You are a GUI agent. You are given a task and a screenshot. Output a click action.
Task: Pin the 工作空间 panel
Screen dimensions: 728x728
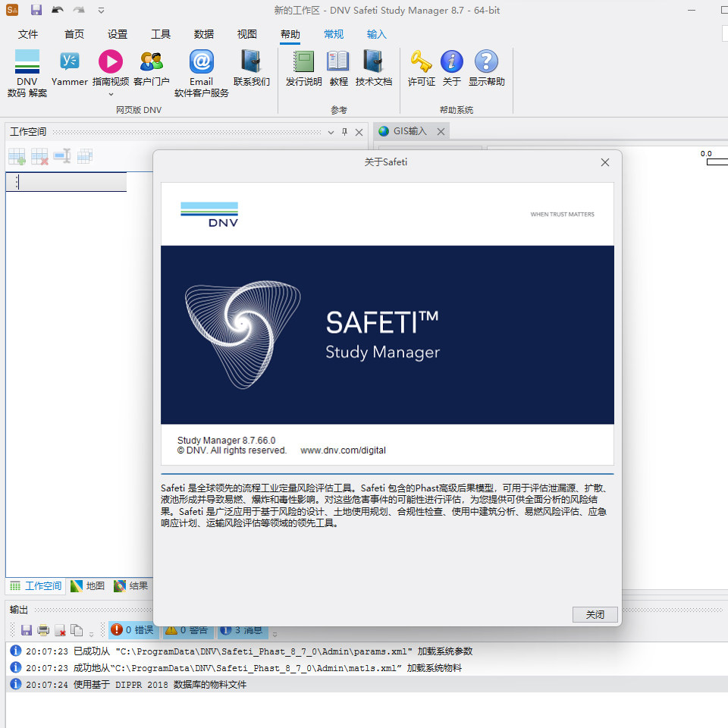[344, 132]
